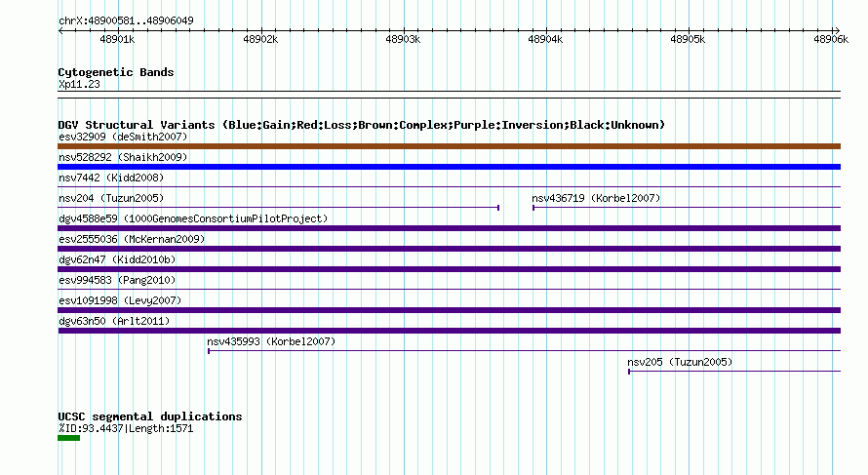Click the purple dgv4588e59 inversion bar
The width and height of the screenshot is (868, 475).
[449, 228]
